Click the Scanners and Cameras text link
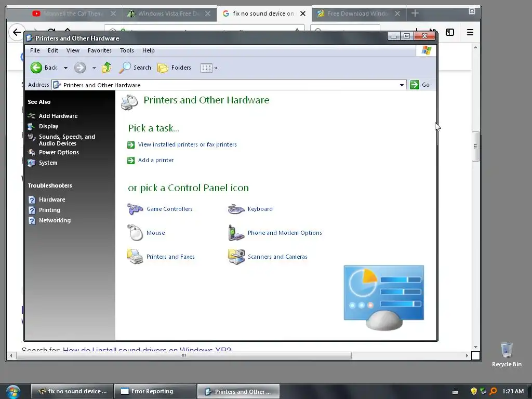 click(277, 257)
